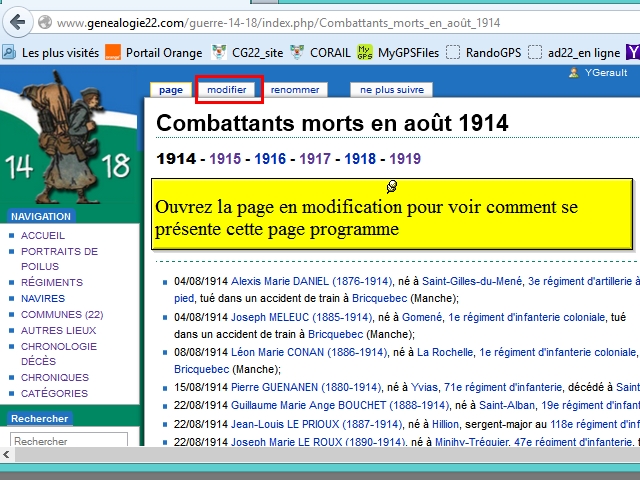Open Gomené commune link
The width and height of the screenshot is (640, 480).
[422, 317]
